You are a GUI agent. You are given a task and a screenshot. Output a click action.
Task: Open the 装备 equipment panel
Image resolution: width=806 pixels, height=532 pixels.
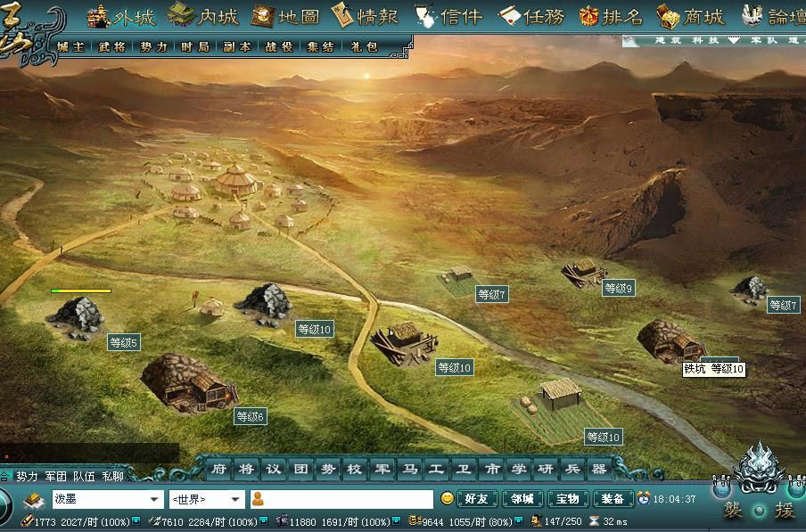pos(613,499)
